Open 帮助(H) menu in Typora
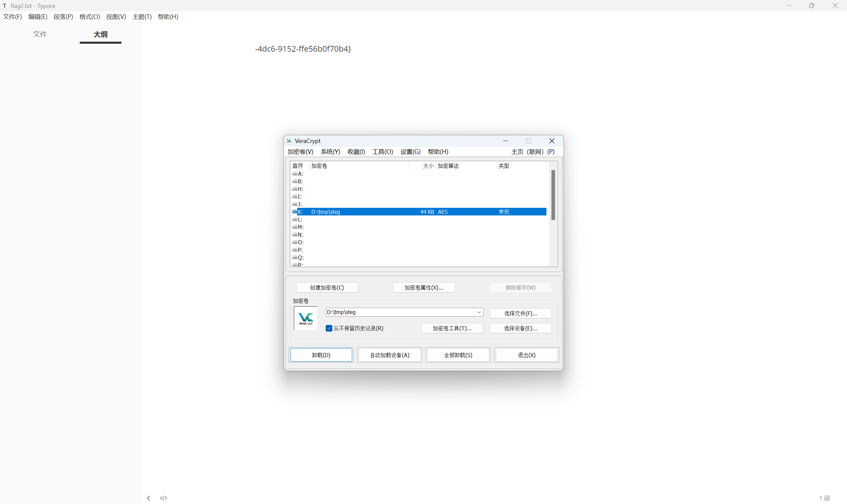The height and width of the screenshot is (504, 847). pos(168,17)
